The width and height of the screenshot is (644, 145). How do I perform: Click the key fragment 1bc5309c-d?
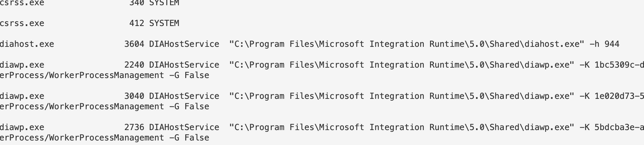pos(619,65)
